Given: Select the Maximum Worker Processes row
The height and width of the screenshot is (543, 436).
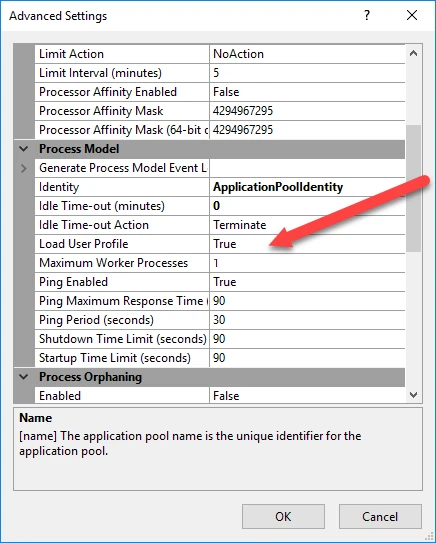Looking at the screenshot, I should click(x=220, y=263).
